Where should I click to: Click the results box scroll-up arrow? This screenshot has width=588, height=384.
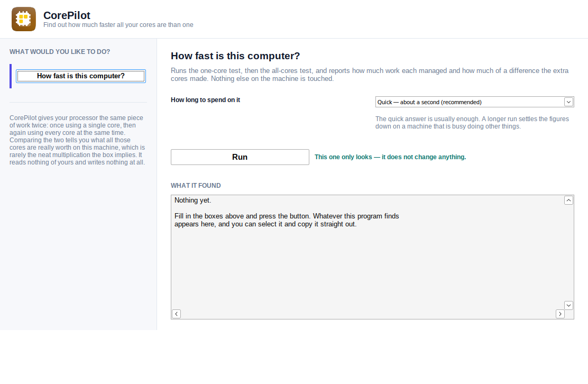pos(568,200)
